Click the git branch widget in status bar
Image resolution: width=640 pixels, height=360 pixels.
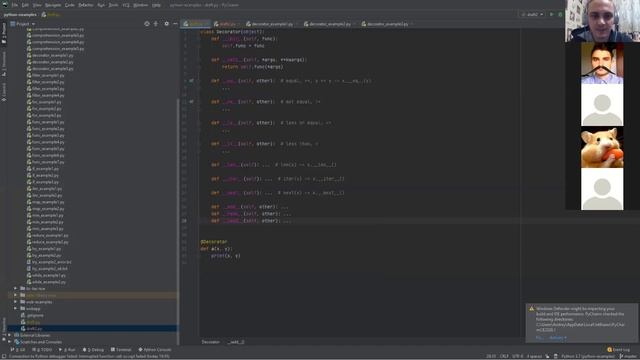click(x=629, y=356)
